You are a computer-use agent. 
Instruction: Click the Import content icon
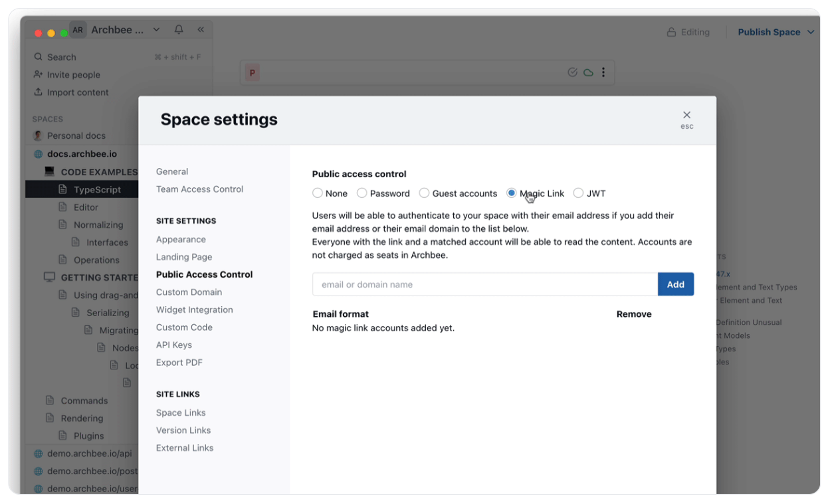pos(39,92)
